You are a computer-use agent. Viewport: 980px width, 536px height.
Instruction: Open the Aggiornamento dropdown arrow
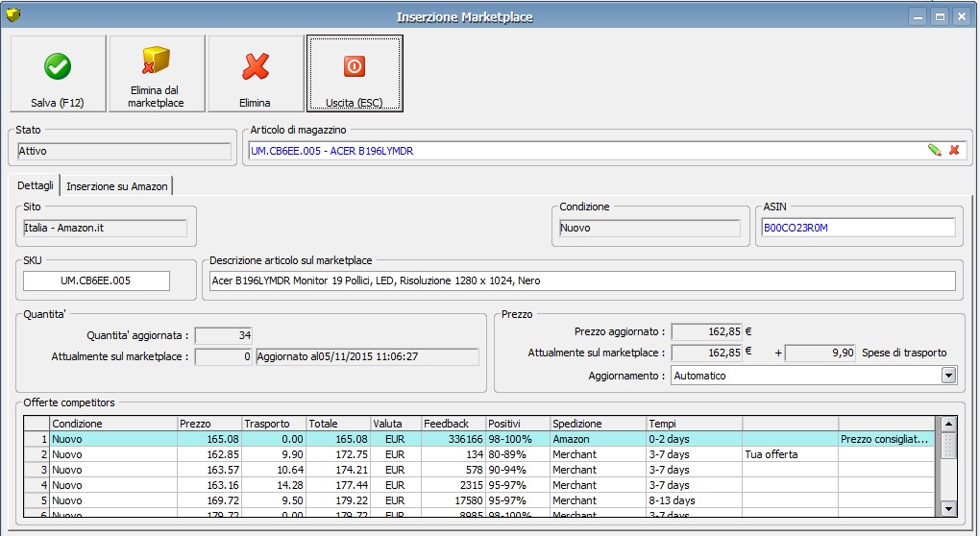(949, 376)
